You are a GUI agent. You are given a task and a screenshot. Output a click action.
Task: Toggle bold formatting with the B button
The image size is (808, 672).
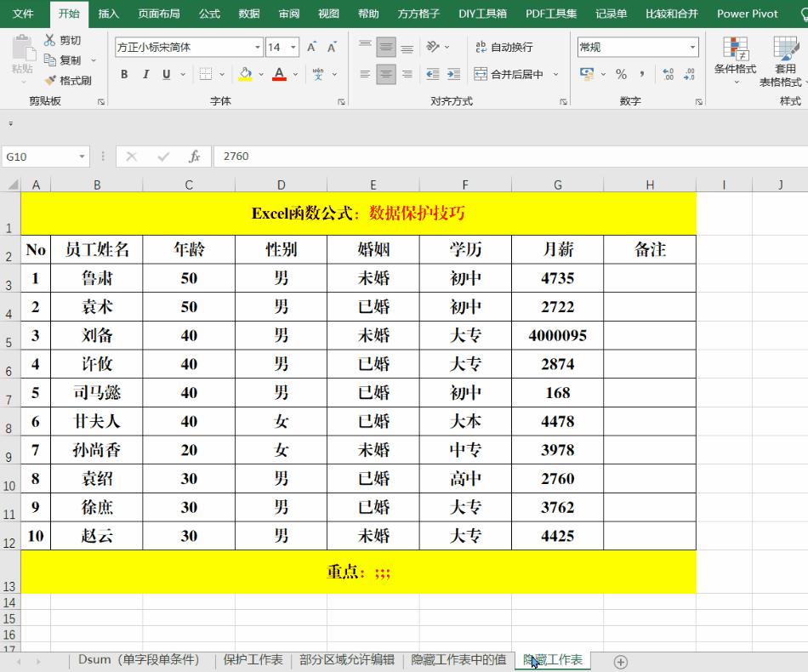(x=123, y=74)
